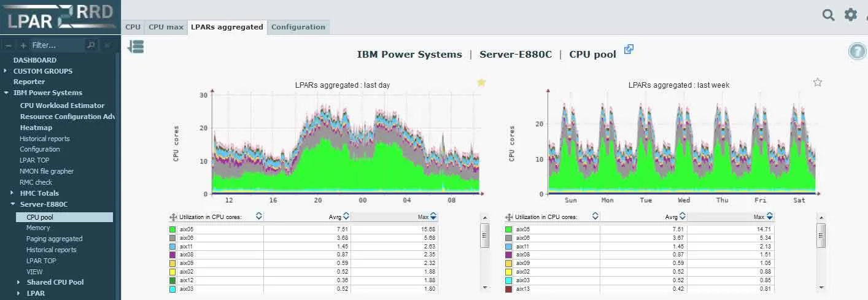The image size is (868, 300).
Task: Sort last day legend by Max column
Action: (433, 216)
